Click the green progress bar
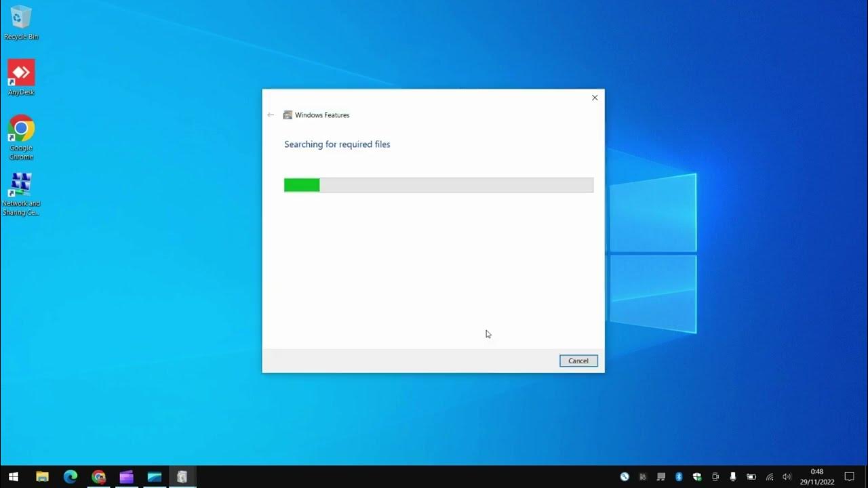This screenshot has height=488, width=868. pos(302,184)
